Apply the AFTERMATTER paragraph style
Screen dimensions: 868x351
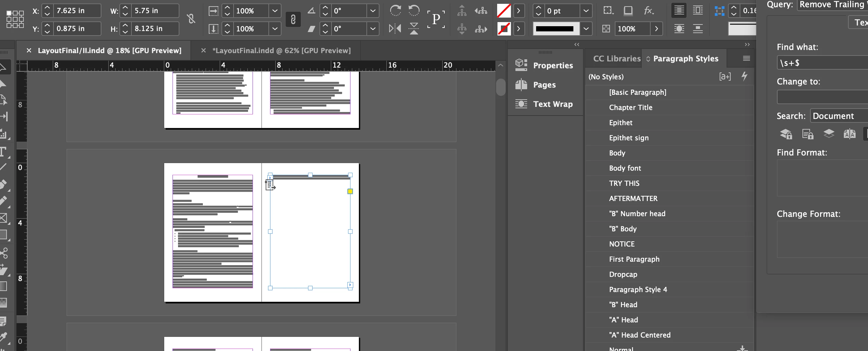coord(670,199)
